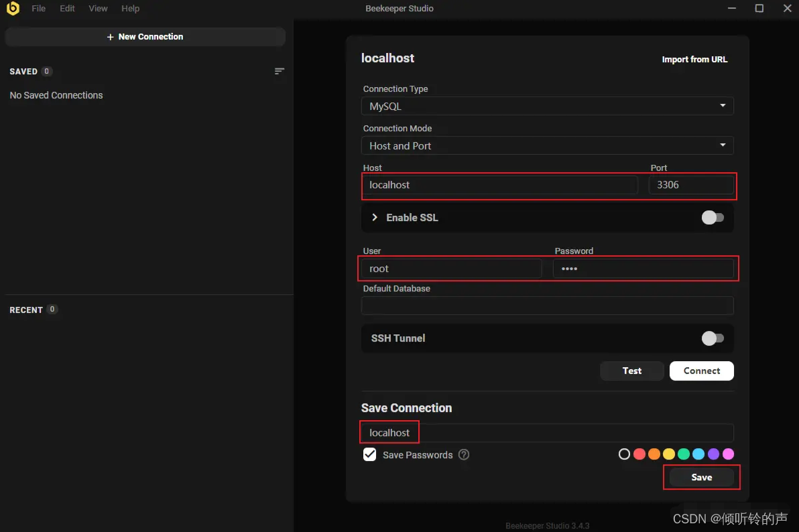Click Import from URL link
The width and height of the screenshot is (799, 532).
tap(694, 60)
